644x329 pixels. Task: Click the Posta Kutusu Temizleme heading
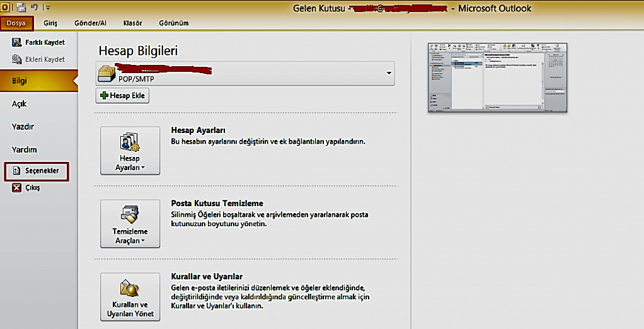(217, 204)
